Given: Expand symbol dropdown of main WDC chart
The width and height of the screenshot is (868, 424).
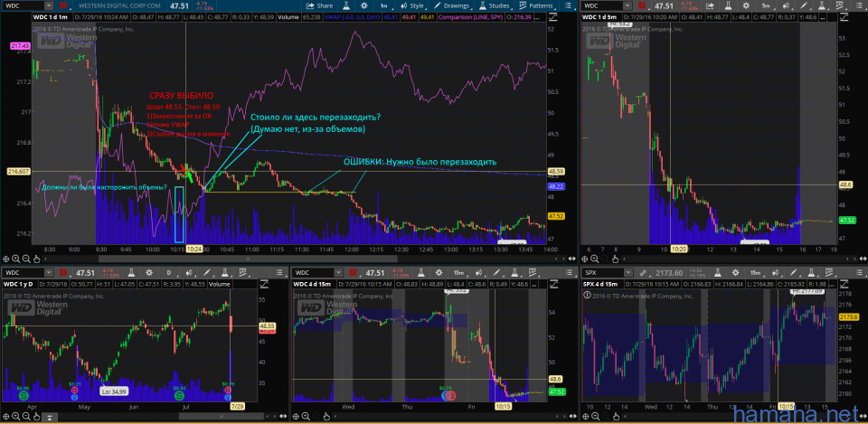Looking at the screenshot, I should pos(48,6).
